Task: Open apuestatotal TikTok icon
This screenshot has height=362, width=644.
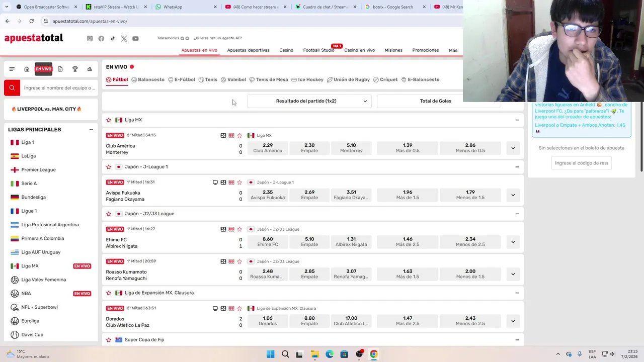Action: pos(113,39)
